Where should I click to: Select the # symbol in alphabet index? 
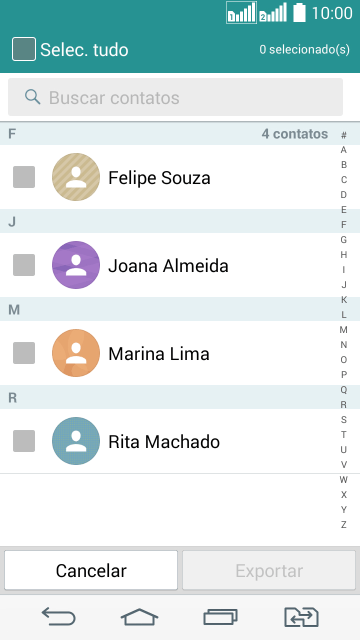tap(344, 135)
